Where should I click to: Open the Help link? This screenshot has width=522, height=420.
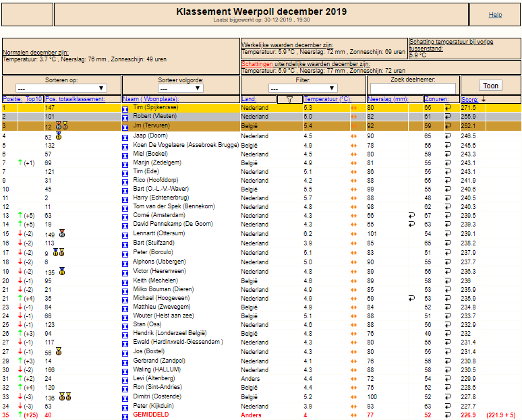pos(495,15)
